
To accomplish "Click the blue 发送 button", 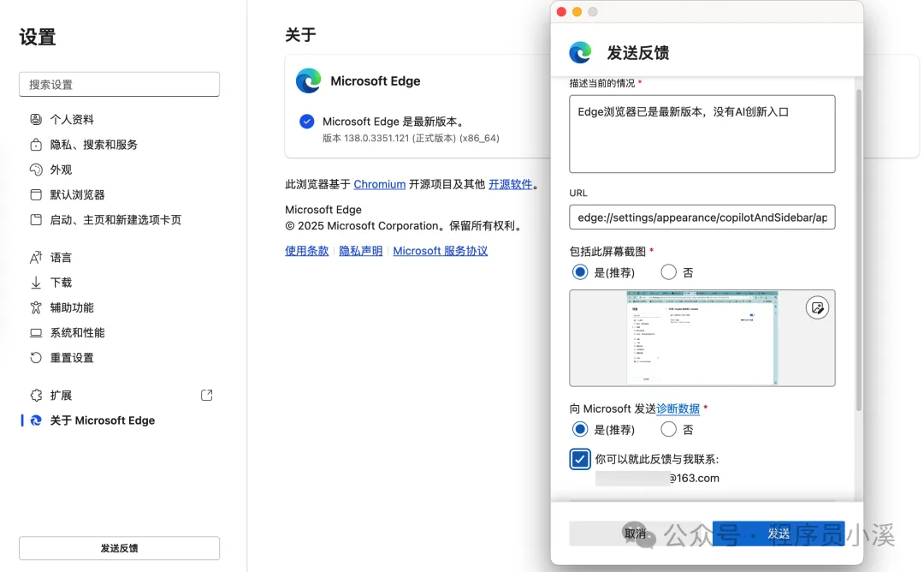I will point(779,533).
